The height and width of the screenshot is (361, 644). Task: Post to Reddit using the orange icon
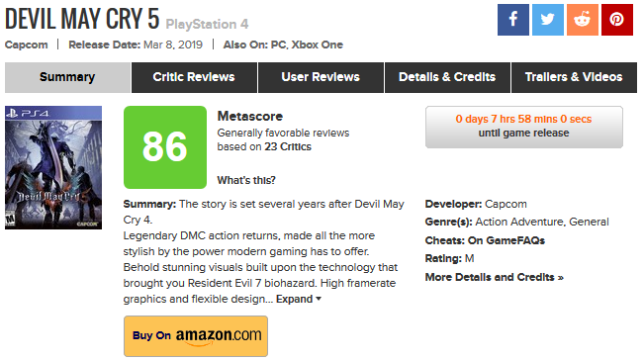coord(583,20)
